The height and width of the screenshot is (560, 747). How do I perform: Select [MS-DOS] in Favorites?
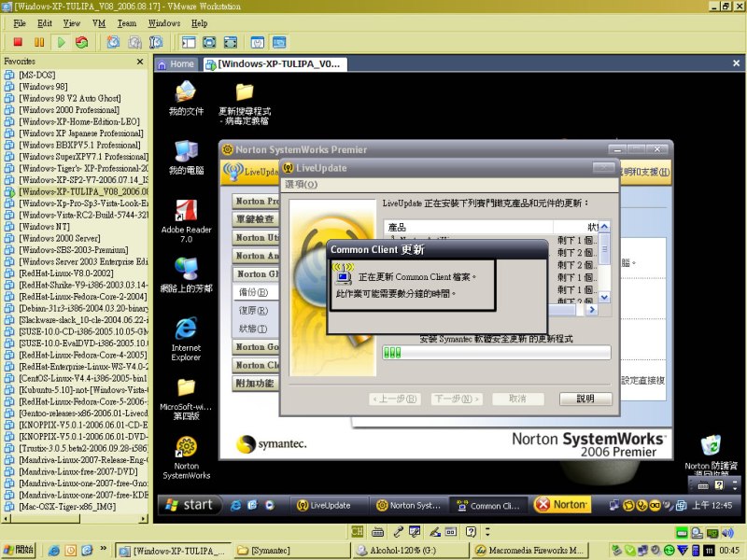tap(37, 75)
